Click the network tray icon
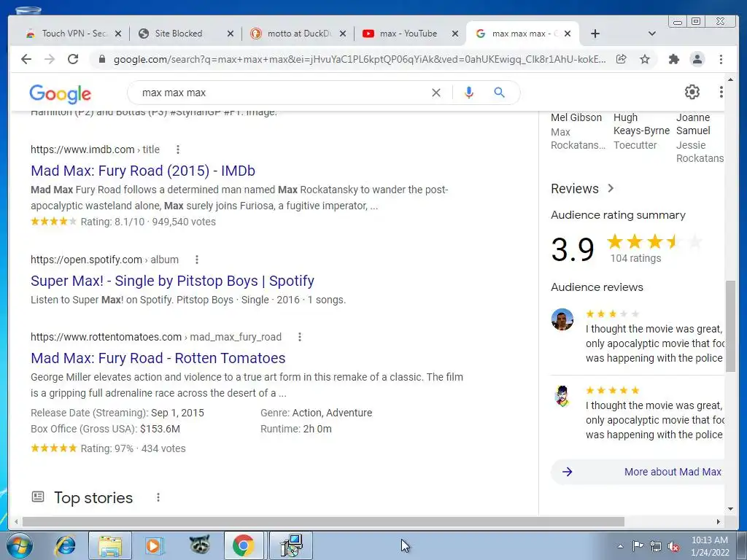This screenshot has height=560, width=747. pyautogui.click(x=656, y=546)
